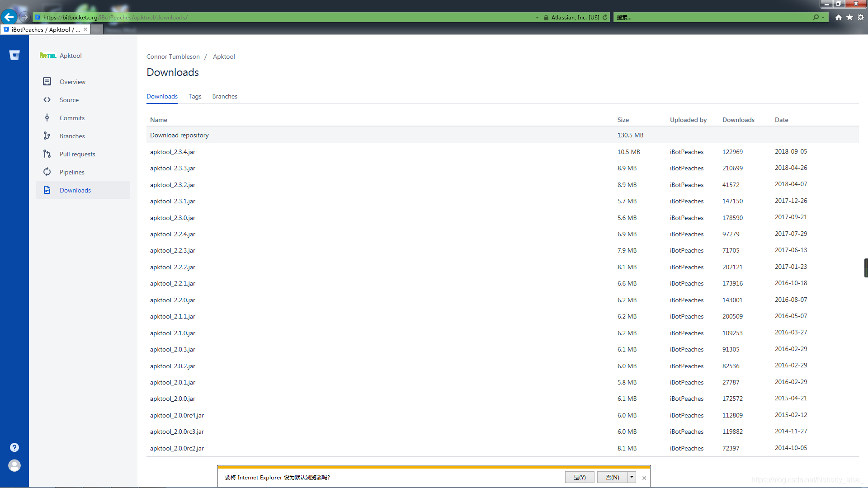This screenshot has height=488, width=868.
Task: Open Pull requests panel
Action: tap(77, 154)
